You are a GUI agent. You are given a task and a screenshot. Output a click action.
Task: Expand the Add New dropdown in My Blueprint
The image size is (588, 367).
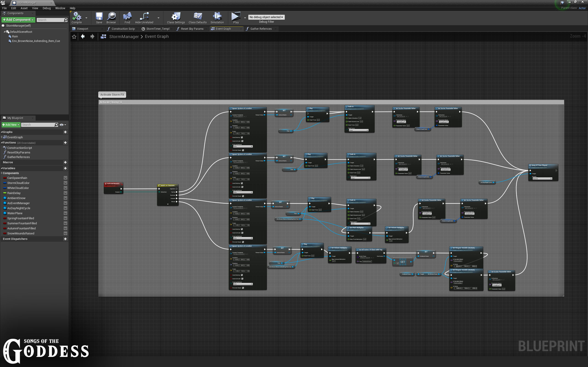[11, 125]
